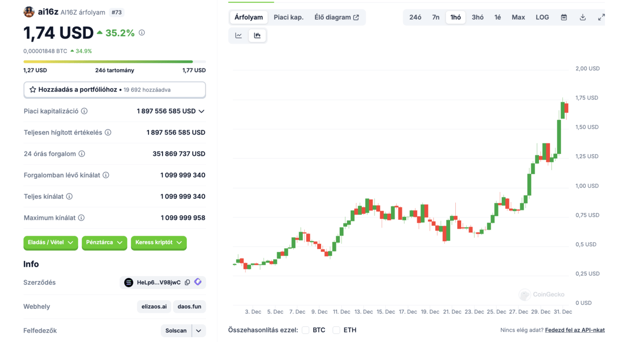Click the 1,77 USD range high value

[194, 70]
